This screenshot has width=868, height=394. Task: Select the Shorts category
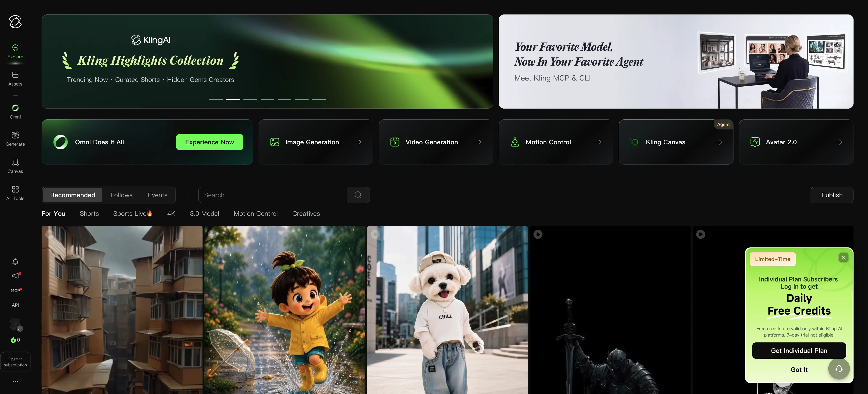(x=89, y=213)
